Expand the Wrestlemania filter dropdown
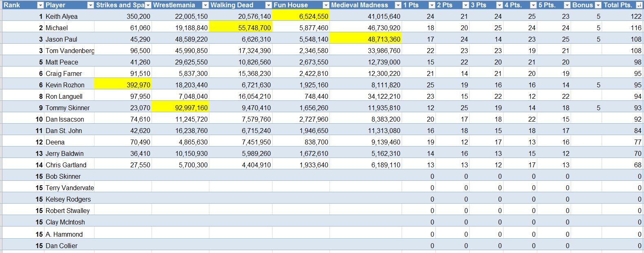This screenshot has height=253, width=644. coord(205,5)
